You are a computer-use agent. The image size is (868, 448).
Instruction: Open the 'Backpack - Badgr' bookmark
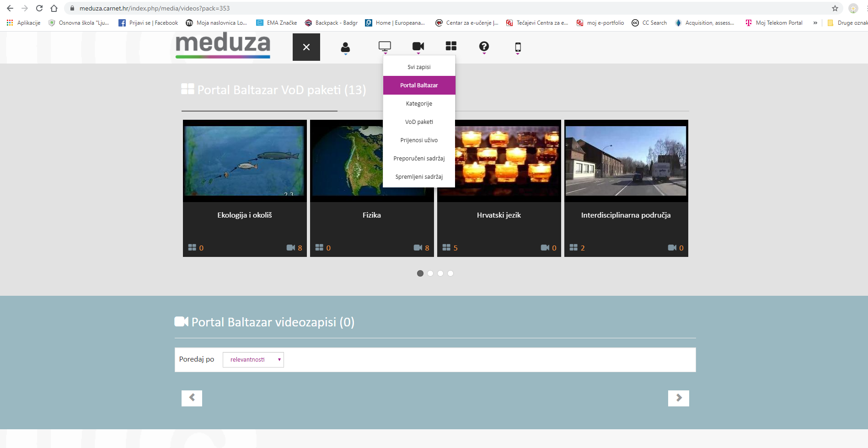tap(331, 23)
